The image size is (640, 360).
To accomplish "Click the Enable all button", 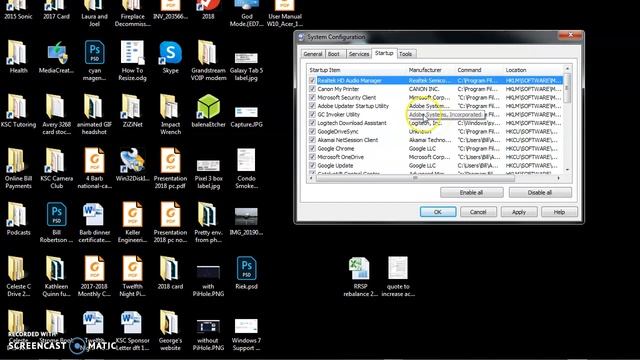I will click(x=471, y=193).
